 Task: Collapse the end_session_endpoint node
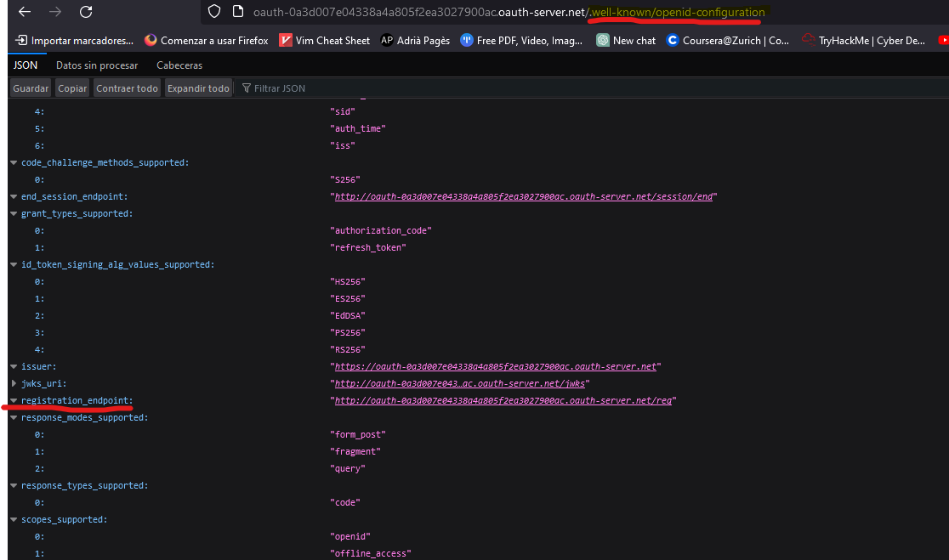click(x=14, y=196)
